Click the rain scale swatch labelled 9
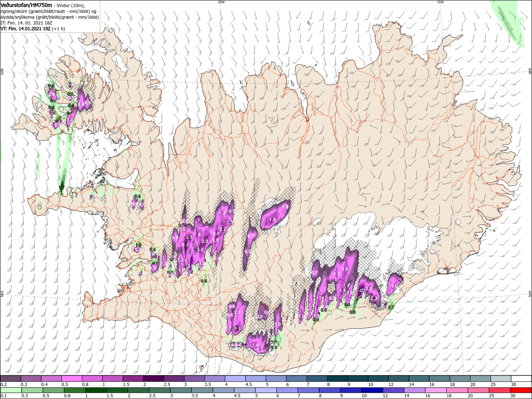Screen dimensions: 532x399 point(351,390)
